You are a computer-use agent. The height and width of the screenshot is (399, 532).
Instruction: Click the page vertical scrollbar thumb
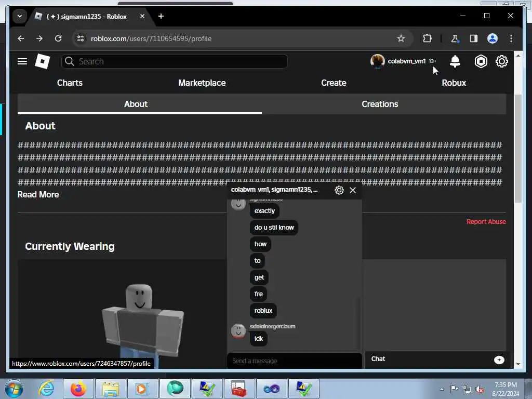518,148
